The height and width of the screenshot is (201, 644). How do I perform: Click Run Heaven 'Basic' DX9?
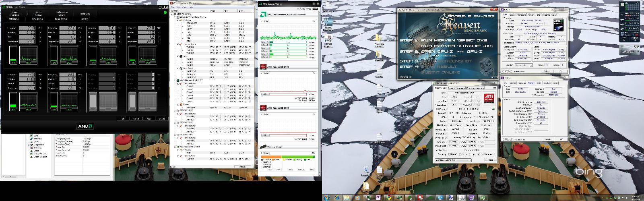pyautogui.click(x=454, y=40)
